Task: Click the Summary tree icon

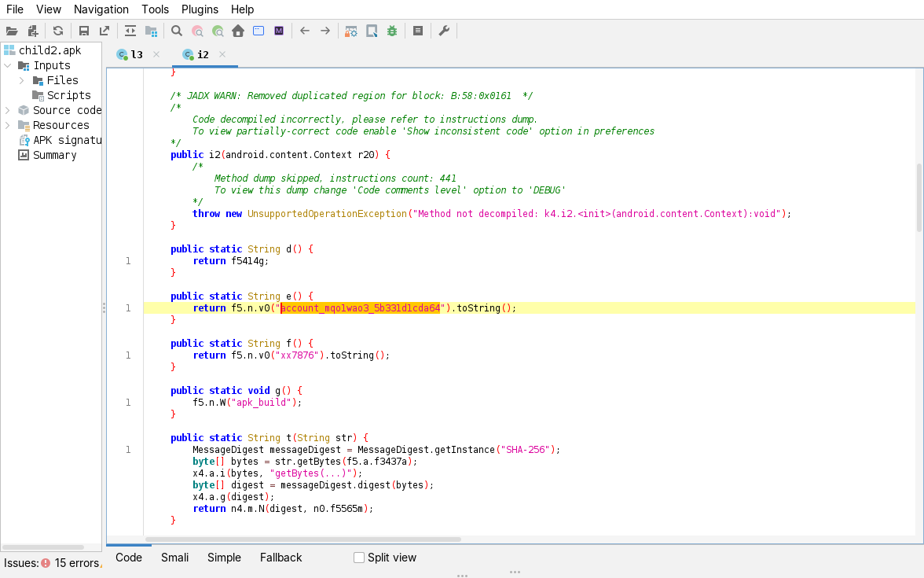Action: [24, 155]
